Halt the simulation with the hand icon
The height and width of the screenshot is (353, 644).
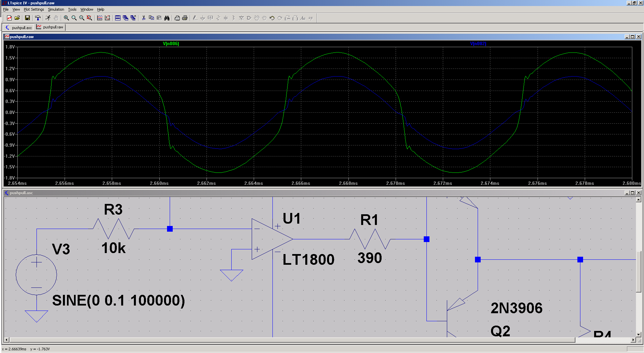click(56, 18)
